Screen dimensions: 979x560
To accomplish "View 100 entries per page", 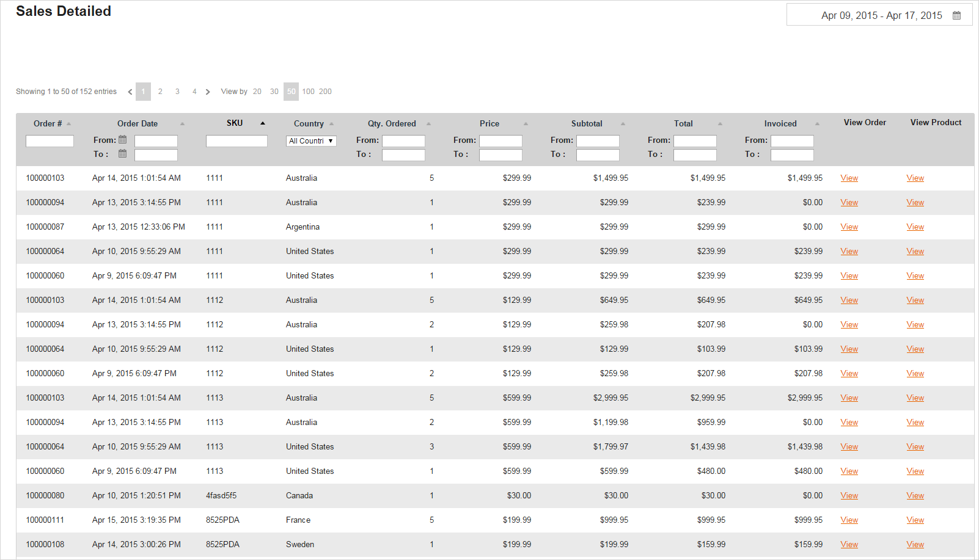I will pyautogui.click(x=308, y=92).
